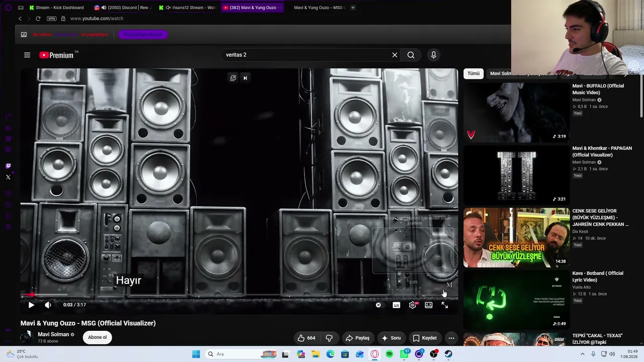Open a new browser tab
644x362 pixels.
353,8
